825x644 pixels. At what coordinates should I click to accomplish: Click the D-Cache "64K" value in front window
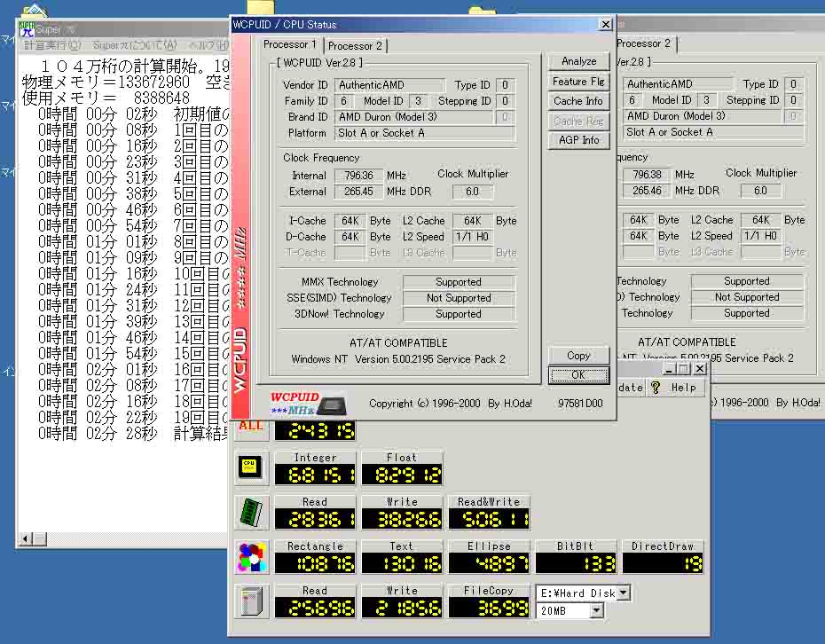350,237
